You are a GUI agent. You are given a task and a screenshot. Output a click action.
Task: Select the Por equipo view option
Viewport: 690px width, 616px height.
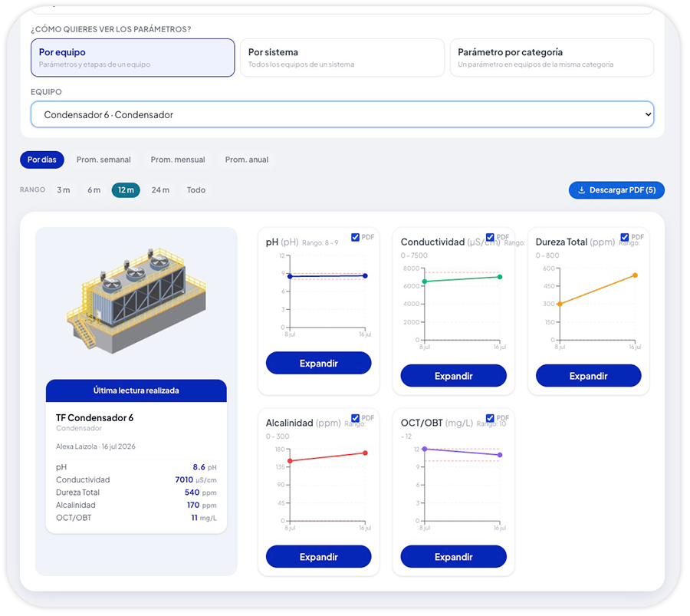(x=133, y=58)
